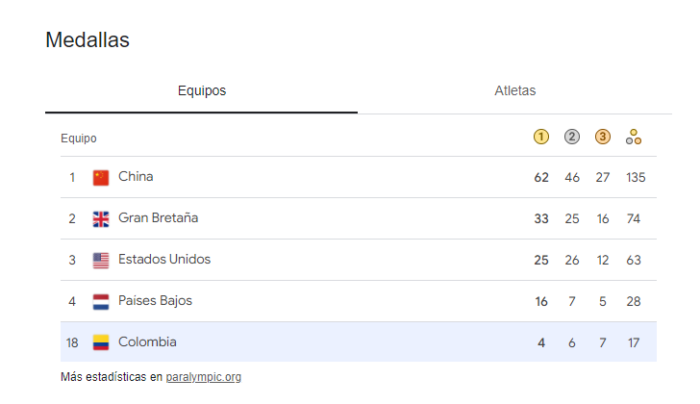Switch to the Equipos tab
Screen dimensions: 700x404
coord(202,91)
